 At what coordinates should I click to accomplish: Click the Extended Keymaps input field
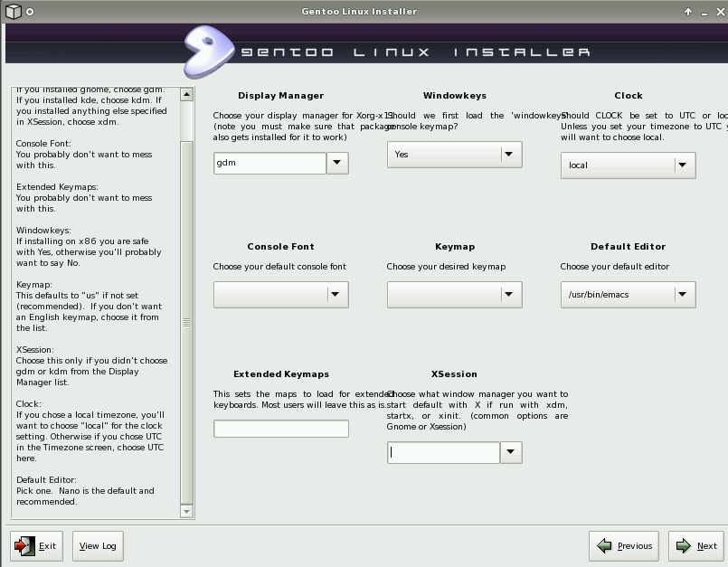click(x=281, y=429)
